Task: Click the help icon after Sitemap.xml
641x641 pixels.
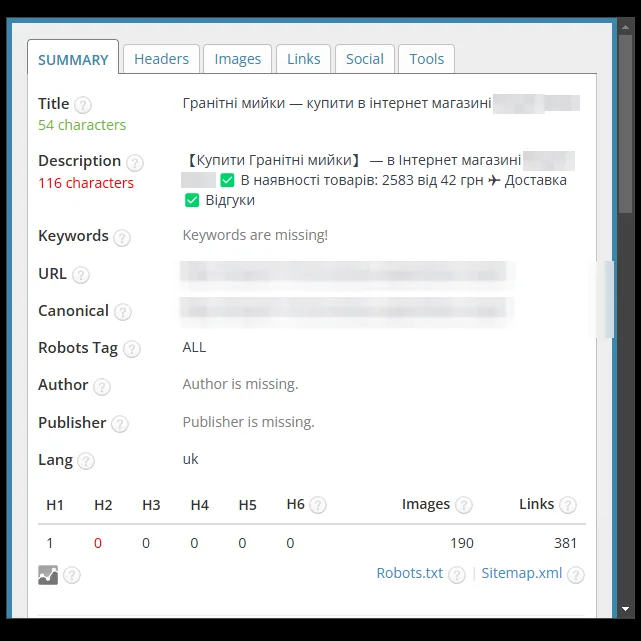Action: [576, 575]
